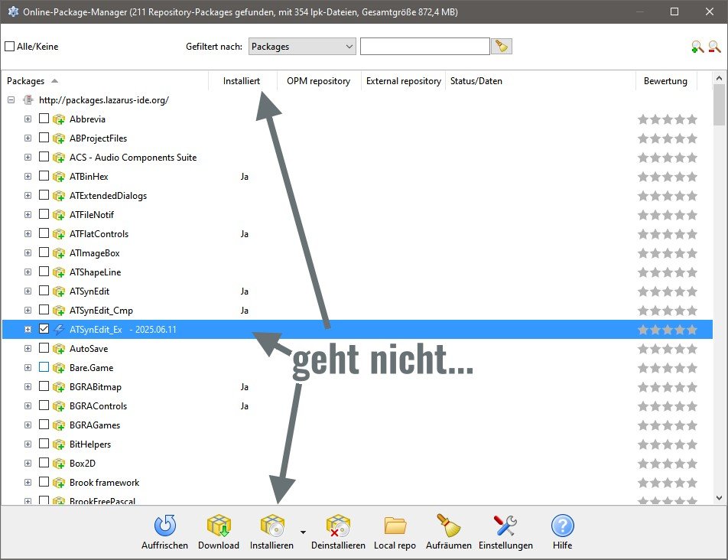
Task: Check the ATSynEdit_Cmp checkbox
Action: tap(44, 310)
